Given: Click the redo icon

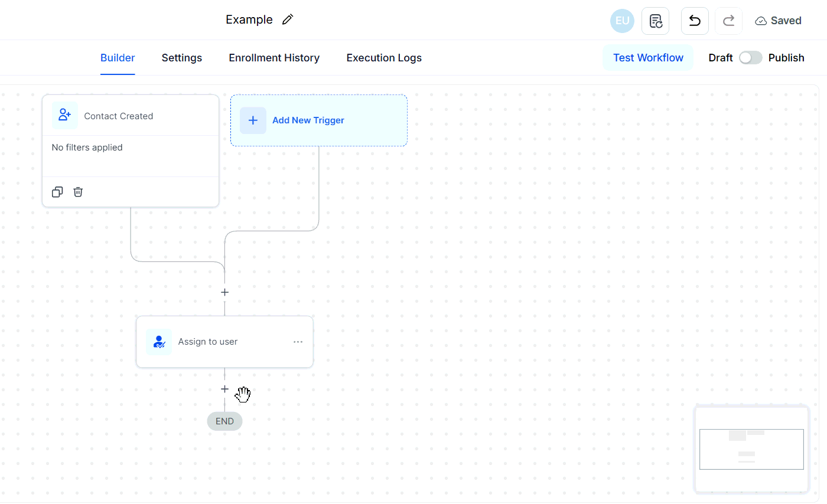Looking at the screenshot, I should coord(728,20).
